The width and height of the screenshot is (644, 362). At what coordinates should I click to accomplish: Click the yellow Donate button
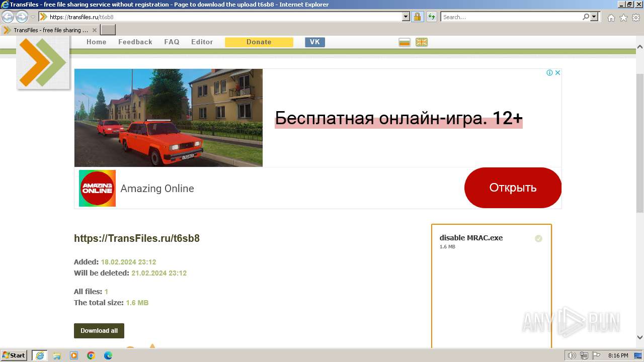(x=259, y=42)
